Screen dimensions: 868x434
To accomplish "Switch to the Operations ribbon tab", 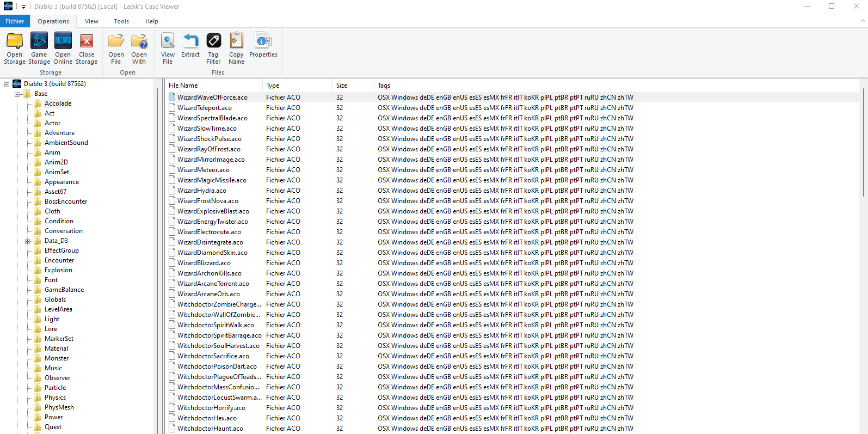I will [53, 21].
